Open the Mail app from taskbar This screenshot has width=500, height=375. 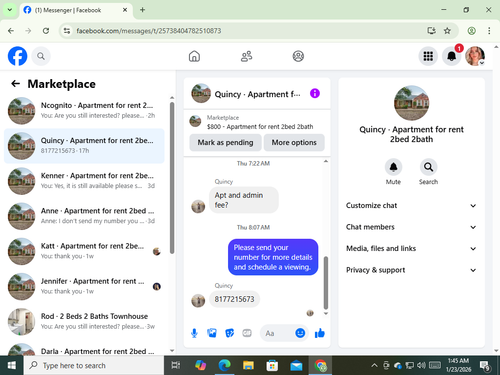(x=296, y=366)
